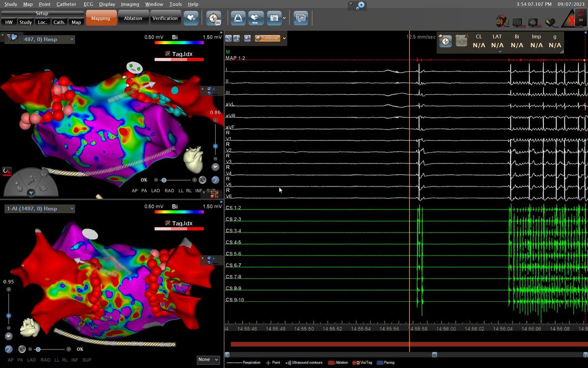Click the add point hand tool in radial menu

[18, 186]
